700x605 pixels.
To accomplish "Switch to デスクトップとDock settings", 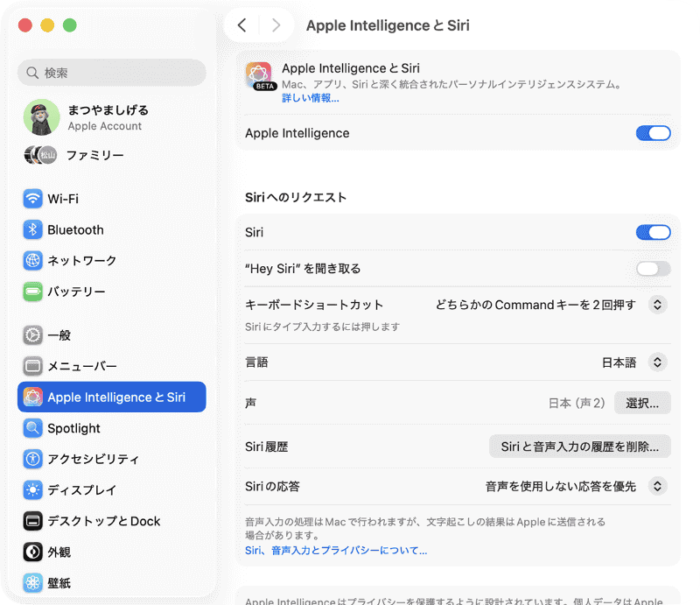I will 32,520.
